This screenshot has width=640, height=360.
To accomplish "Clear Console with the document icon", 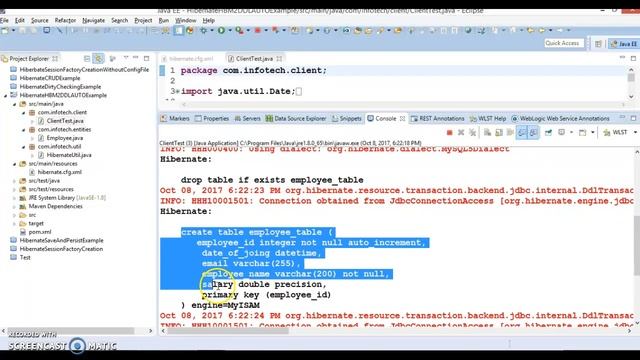I will [487, 133].
